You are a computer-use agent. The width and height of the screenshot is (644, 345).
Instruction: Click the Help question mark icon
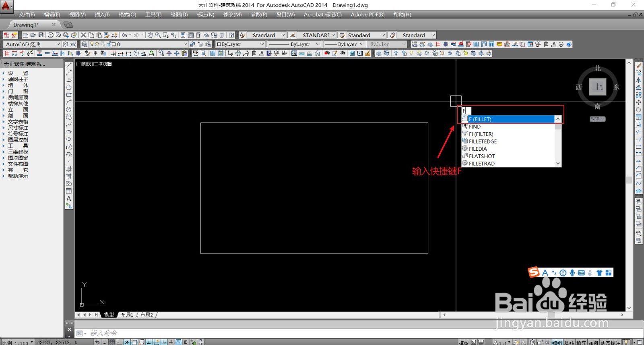[231, 35]
